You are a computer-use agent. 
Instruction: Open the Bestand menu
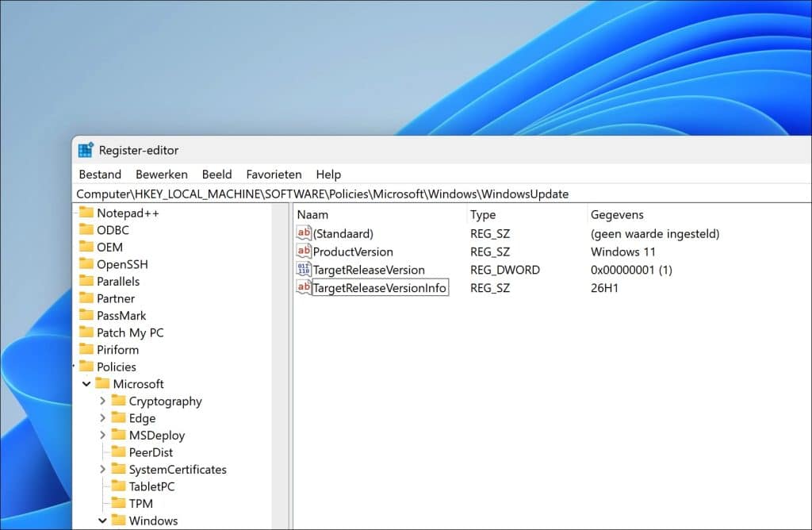pyautogui.click(x=100, y=175)
